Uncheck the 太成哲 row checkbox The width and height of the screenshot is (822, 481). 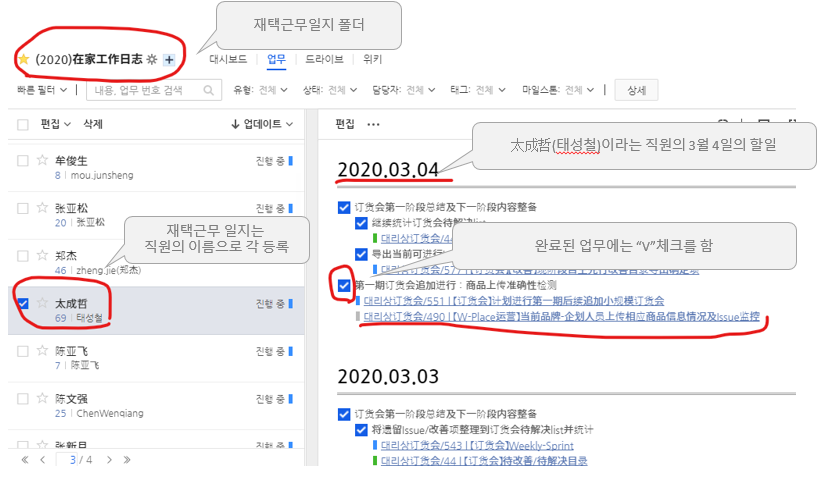pos(23,303)
